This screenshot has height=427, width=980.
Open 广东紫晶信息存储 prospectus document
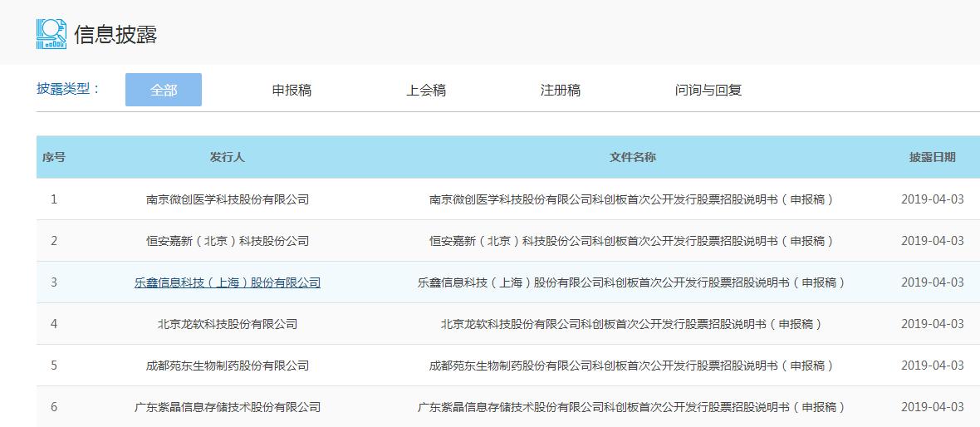(632, 407)
